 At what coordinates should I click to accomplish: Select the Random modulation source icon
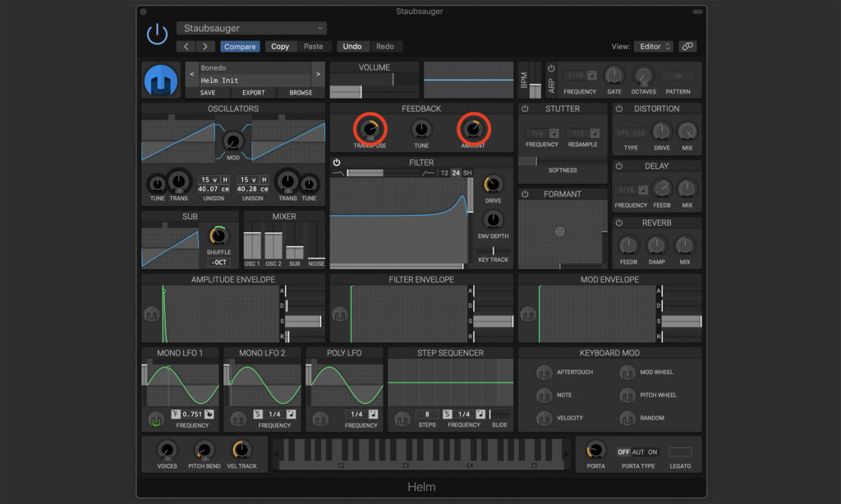627,419
